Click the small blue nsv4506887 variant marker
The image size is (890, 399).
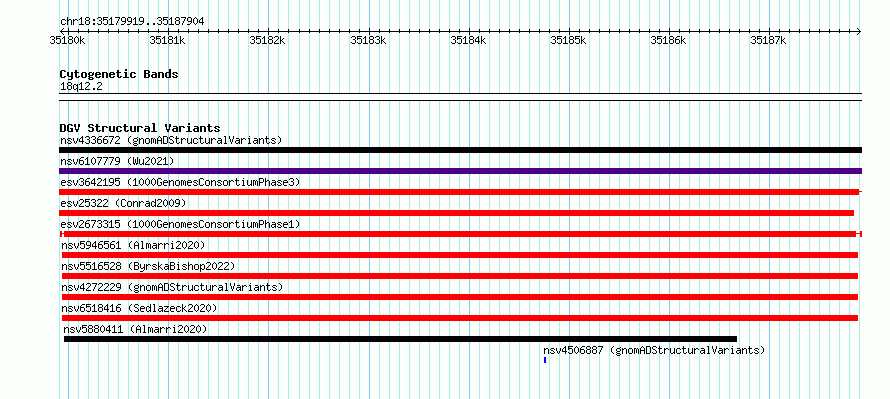[x=545, y=360]
